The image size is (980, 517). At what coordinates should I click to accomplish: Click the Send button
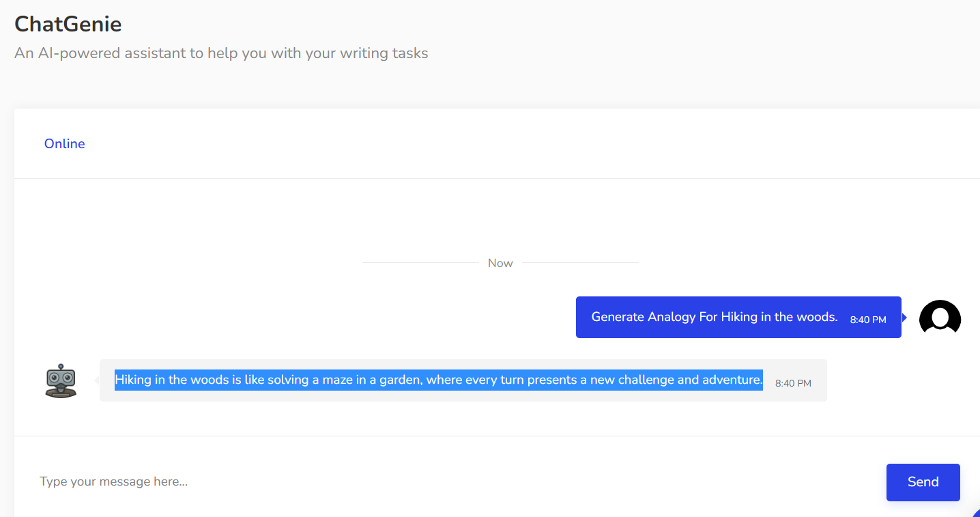[x=923, y=482]
